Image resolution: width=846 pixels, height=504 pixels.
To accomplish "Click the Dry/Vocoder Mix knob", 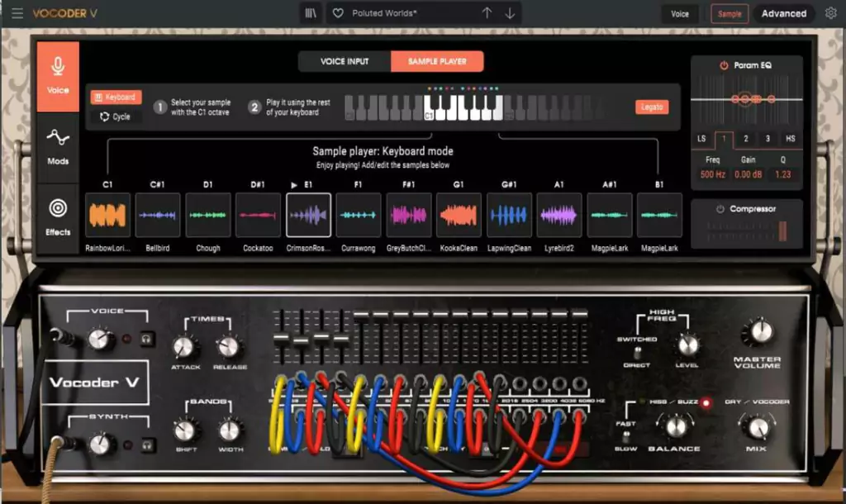I will [757, 427].
